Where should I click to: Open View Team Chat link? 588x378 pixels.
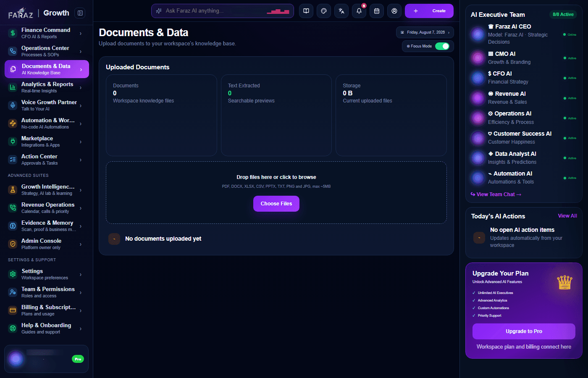coord(496,194)
